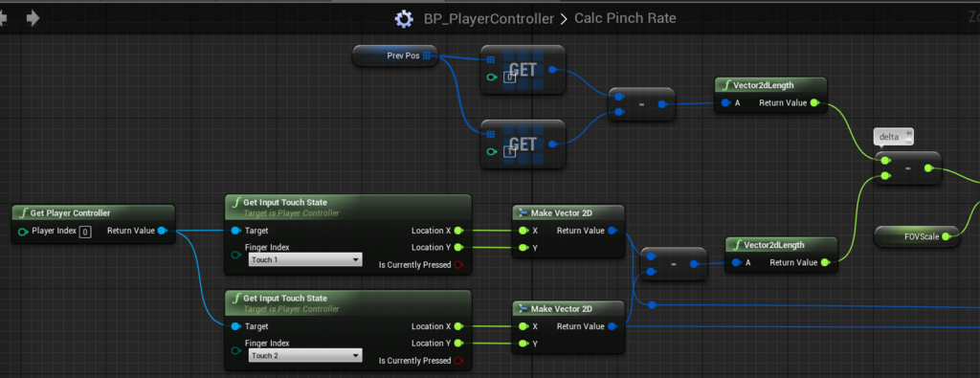Select Calc Pinch Rate breadcrumb
The image size is (980, 378).
pos(624,19)
